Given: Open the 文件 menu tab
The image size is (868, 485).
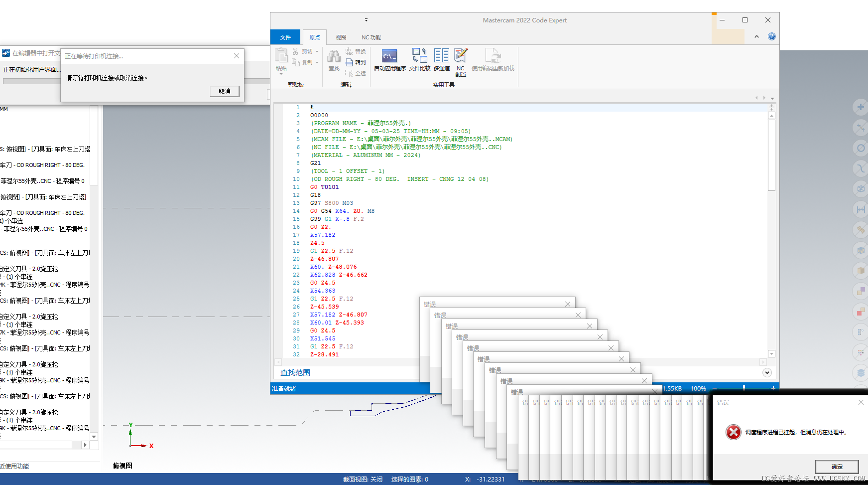Looking at the screenshot, I should pos(285,37).
